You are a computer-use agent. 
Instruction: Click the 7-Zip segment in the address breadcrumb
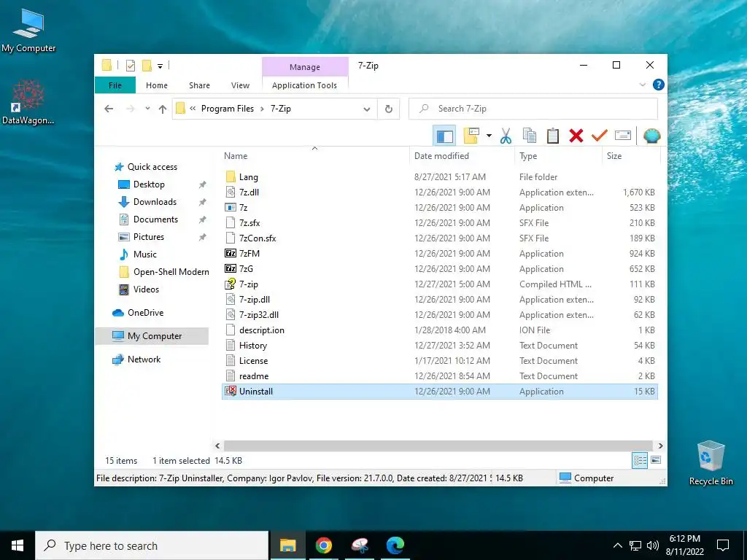click(281, 109)
